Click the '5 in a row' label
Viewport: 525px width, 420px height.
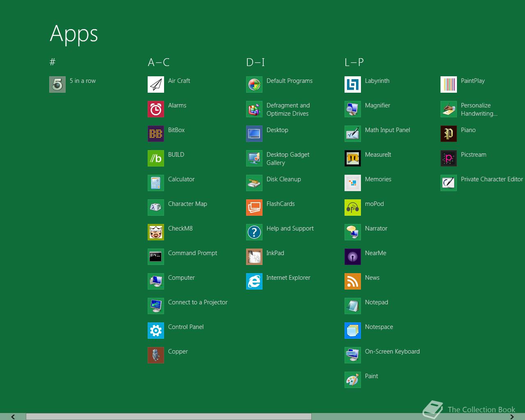tap(82, 81)
